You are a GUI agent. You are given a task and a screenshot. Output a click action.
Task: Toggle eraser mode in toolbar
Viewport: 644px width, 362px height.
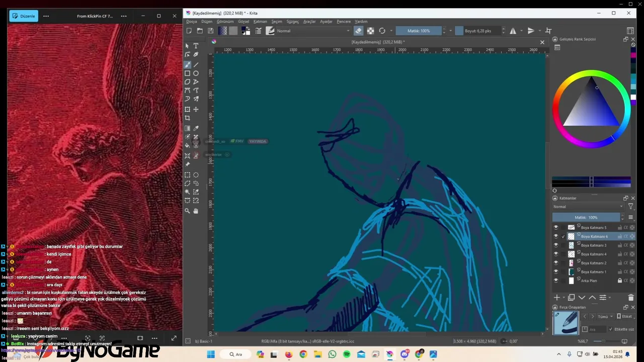[x=358, y=31]
